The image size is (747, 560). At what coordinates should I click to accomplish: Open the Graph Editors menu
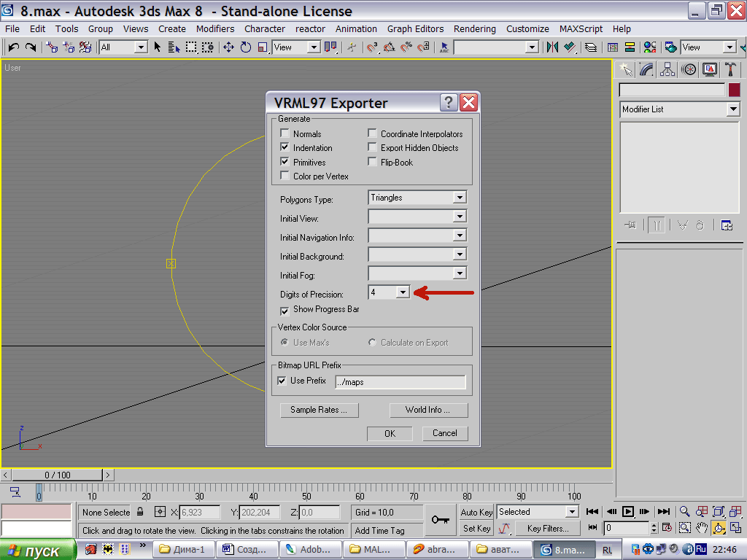point(415,29)
